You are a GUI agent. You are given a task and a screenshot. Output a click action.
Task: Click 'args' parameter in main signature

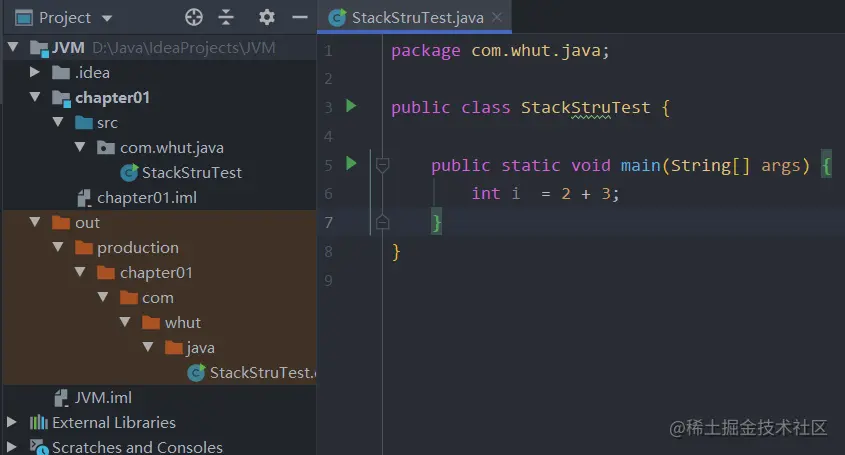(x=780, y=166)
